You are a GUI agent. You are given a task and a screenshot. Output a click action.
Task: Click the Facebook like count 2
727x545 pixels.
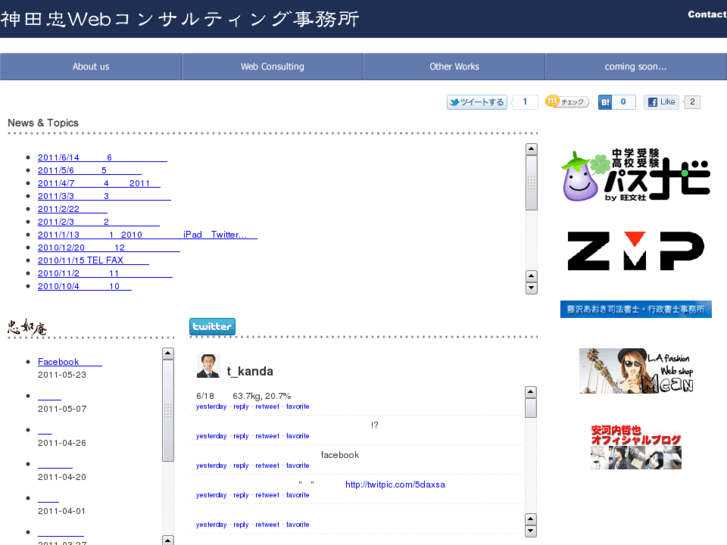692,102
